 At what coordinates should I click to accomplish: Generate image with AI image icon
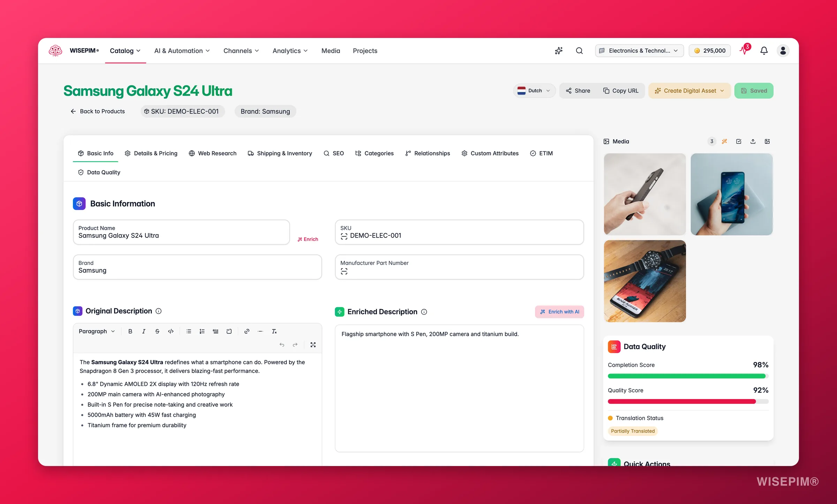coord(767,141)
